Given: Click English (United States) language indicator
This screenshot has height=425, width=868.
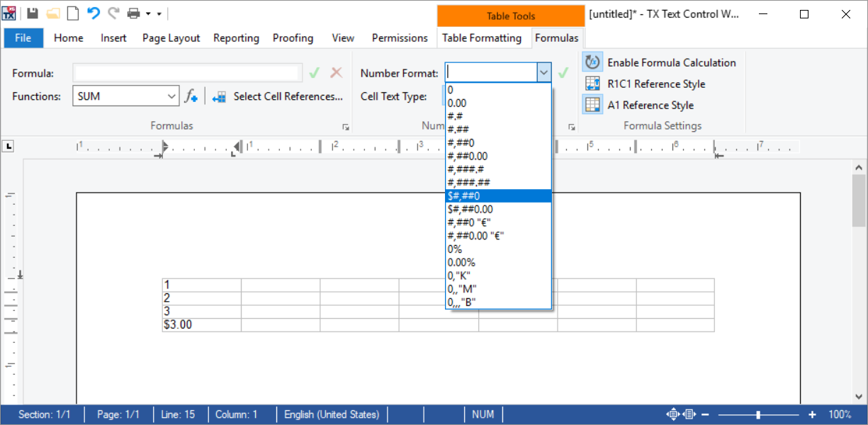Looking at the screenshot, I should pyautogui.click(x=332, y=414).
